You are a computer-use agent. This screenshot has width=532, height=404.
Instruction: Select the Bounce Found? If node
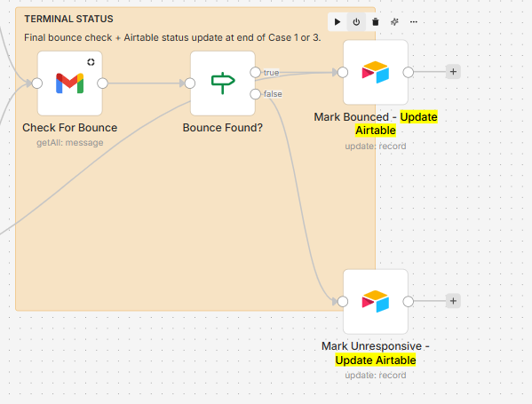[x=223, y=83]
